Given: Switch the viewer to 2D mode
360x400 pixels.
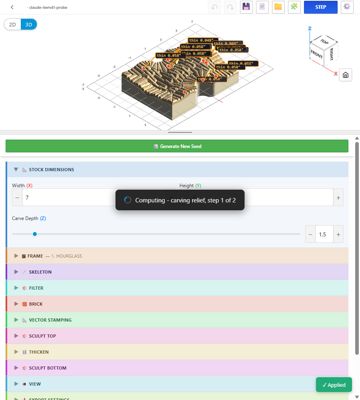Looking at the screenshot, I should tap(12, 25).
